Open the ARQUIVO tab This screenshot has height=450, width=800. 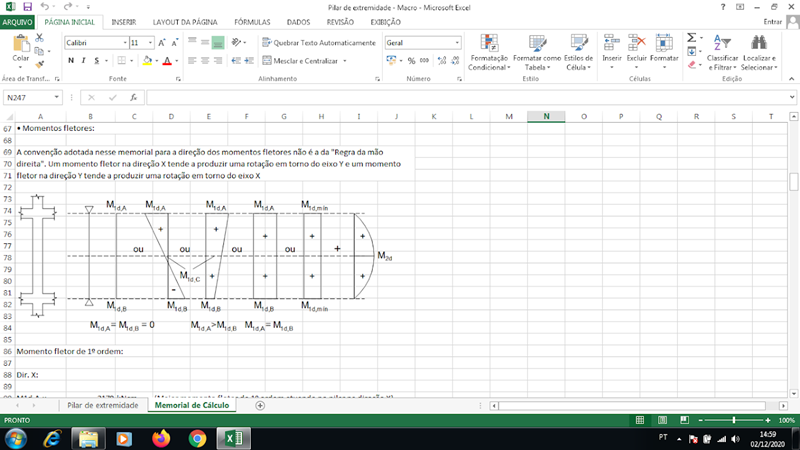pyautogui.click(x=17, y=22)
